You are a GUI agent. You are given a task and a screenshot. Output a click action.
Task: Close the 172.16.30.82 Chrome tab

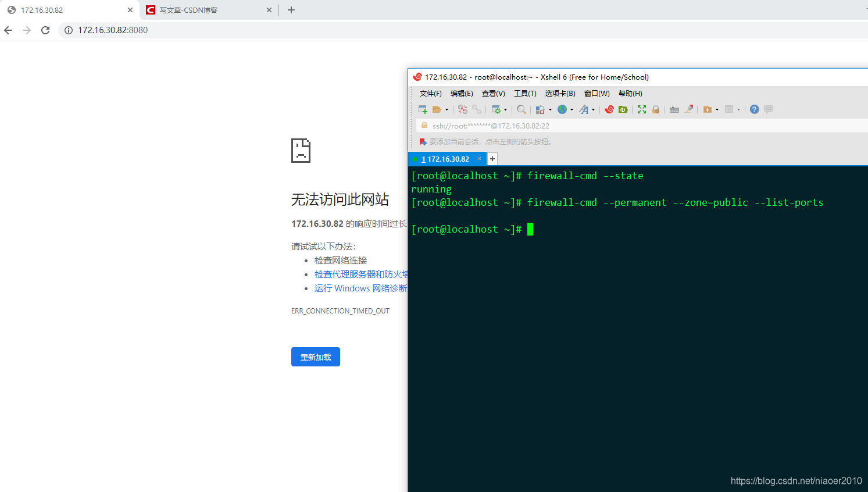pos(130,10)
